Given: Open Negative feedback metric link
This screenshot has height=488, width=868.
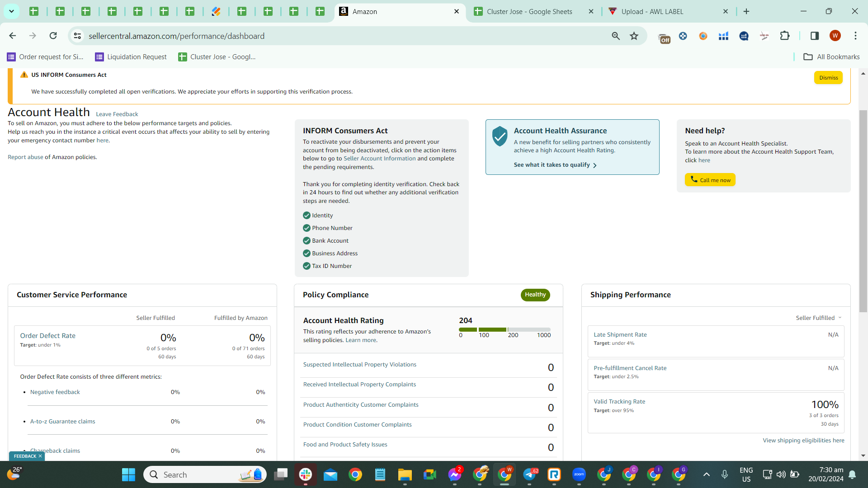Looking at the screenshot, I should pyautogui.click(x=55, y=392).
